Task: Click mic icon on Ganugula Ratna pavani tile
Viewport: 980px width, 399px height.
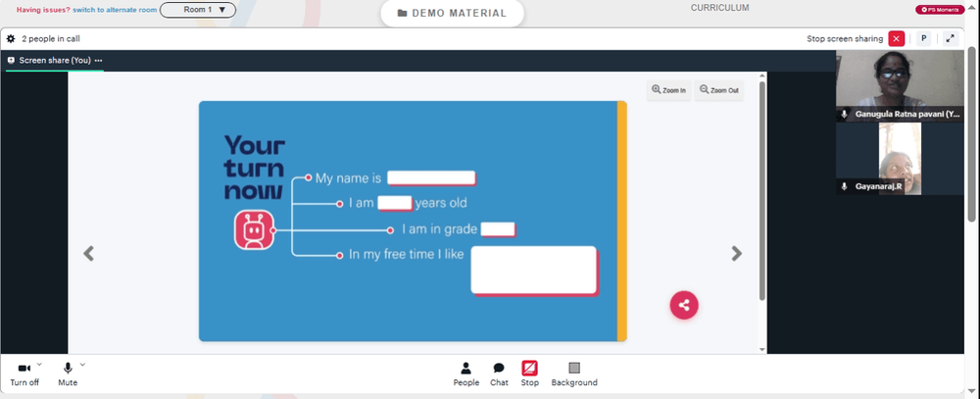Action: pyautogui.click(x=845, y=115)
